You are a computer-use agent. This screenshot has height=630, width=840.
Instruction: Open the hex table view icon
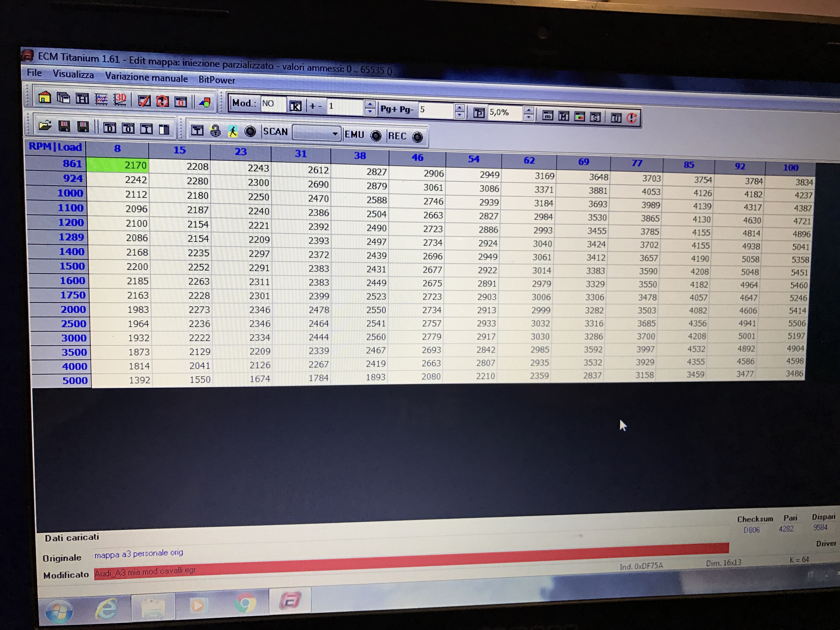click(x=82, y=99)
